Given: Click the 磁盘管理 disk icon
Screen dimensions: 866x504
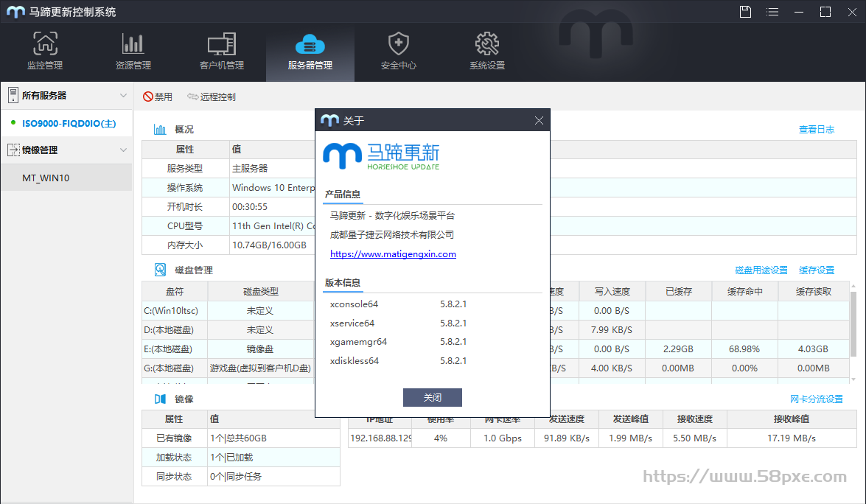Looking at the screenshot, I should point(160,270).
